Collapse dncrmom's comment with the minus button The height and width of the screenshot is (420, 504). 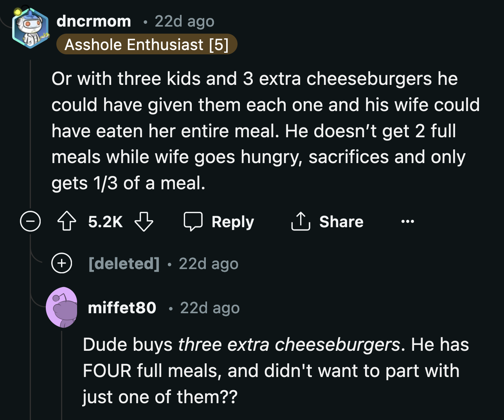click(x=30, y=221)
